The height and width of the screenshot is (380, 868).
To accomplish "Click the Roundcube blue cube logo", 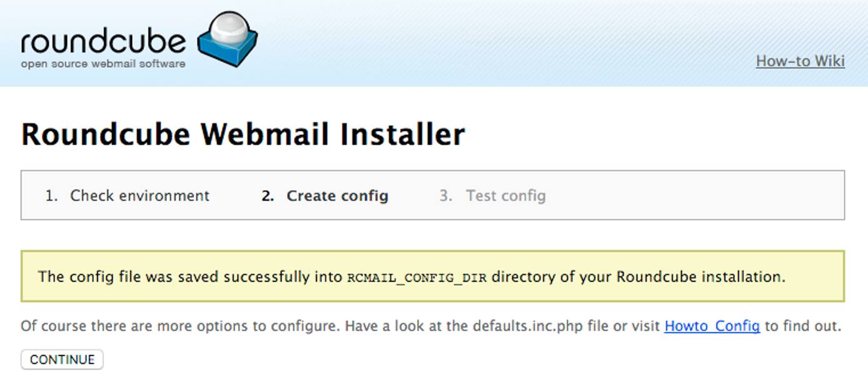I will click(229, 39).
